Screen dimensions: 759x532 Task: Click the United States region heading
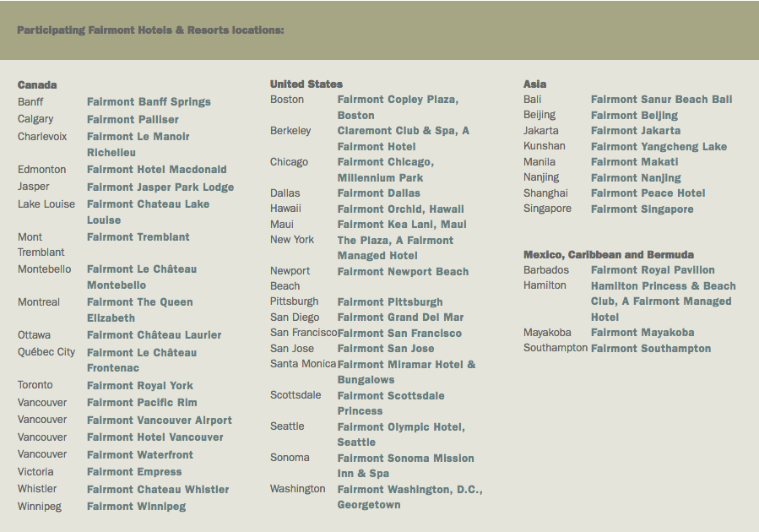pyautogui.click(x=306, y=84)
